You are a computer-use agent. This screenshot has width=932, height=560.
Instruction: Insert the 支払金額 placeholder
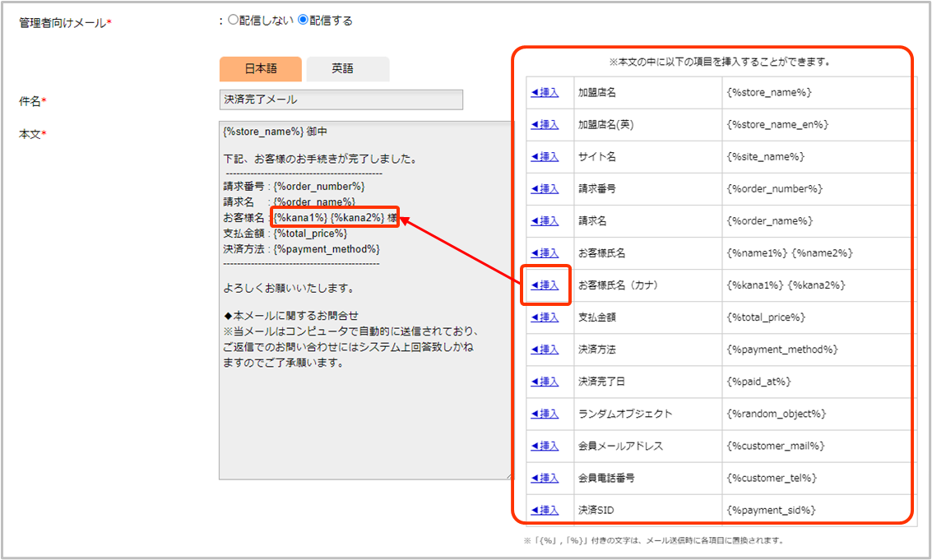tap(545, 317)
